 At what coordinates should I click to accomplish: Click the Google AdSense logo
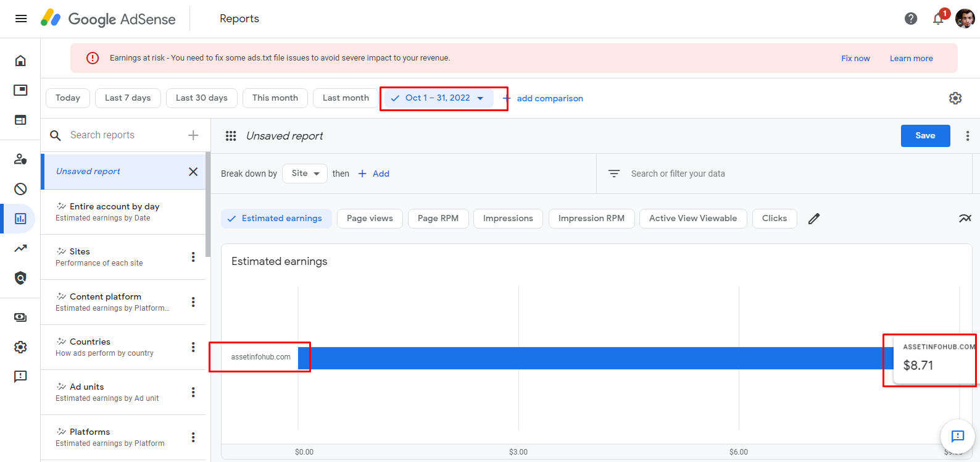click(x=108, y=19)
